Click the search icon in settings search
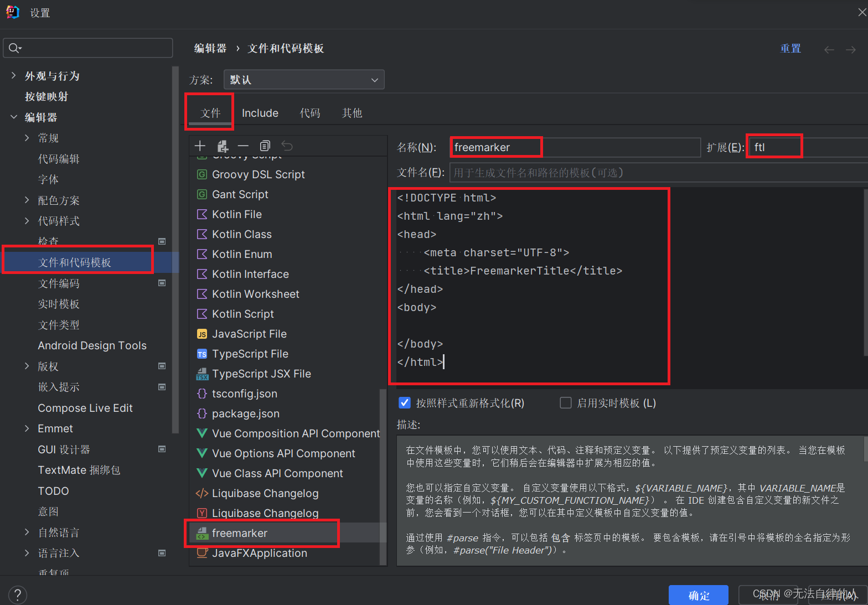Viewport: 868px width, 605px height. point(15,48)
